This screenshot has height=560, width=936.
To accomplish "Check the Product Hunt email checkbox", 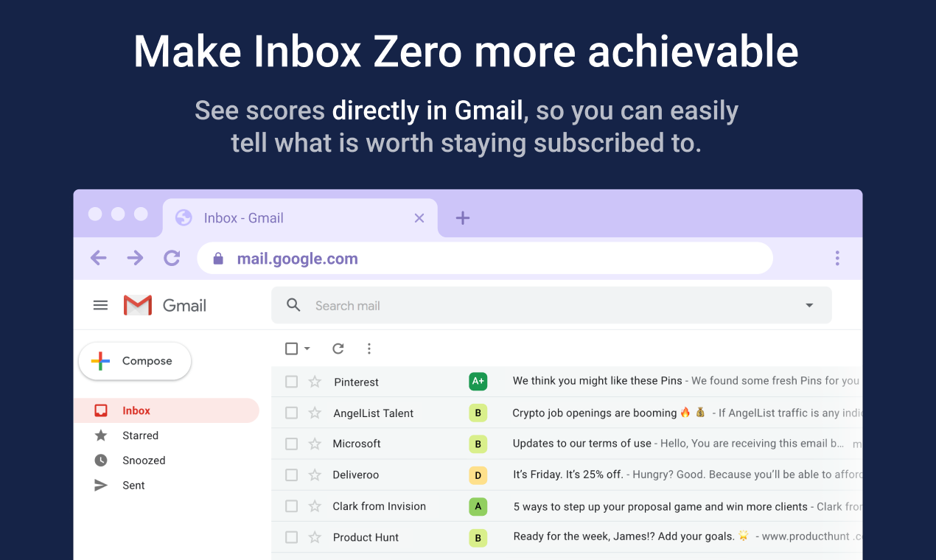I will [x=292, y=537].
